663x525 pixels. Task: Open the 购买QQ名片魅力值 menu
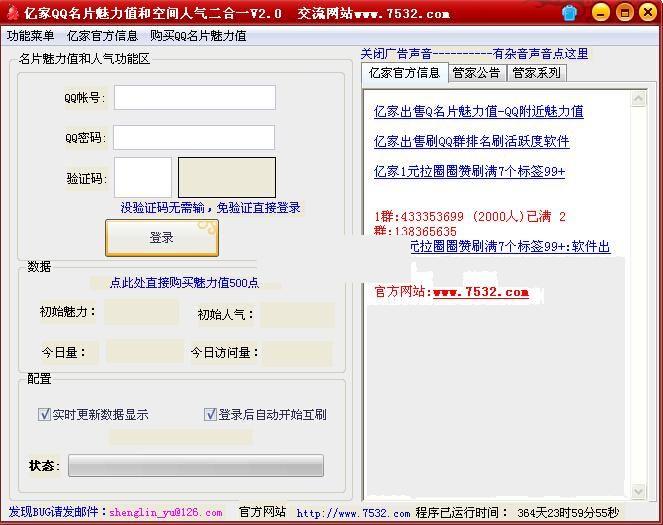pyautogui.click(x=198, y=36)
